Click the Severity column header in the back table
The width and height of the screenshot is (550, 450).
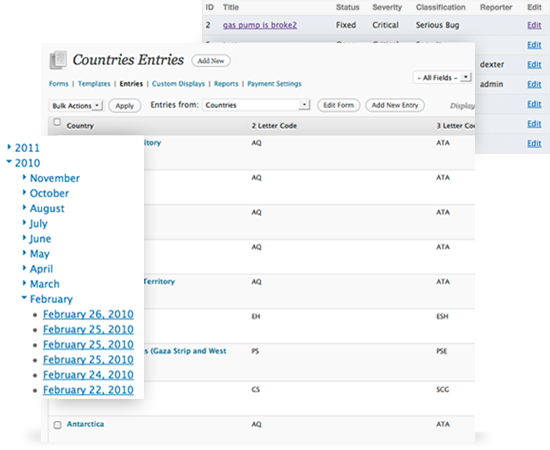[x=387, y=7]
